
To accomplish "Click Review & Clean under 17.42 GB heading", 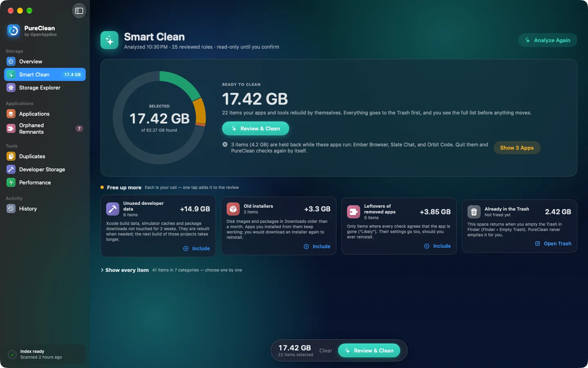I will (x=256, y=128).
